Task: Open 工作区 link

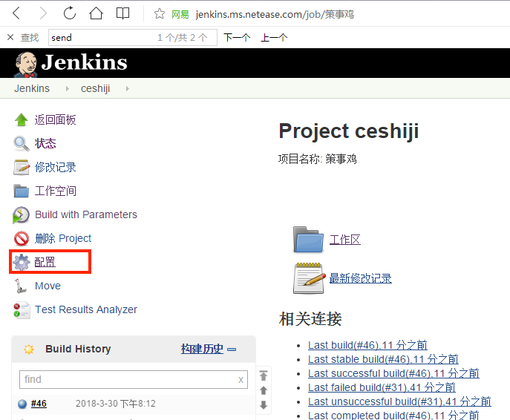Action: click(x=344, y=240)
